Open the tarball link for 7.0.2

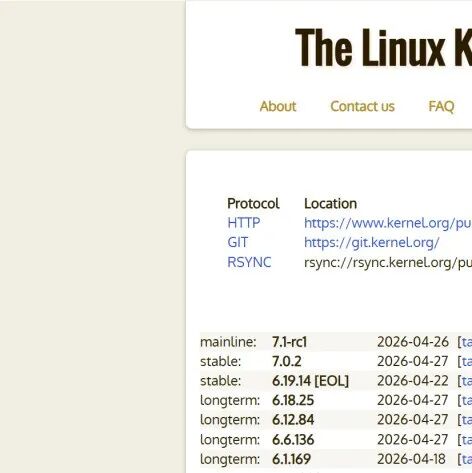tap(467, 361)
